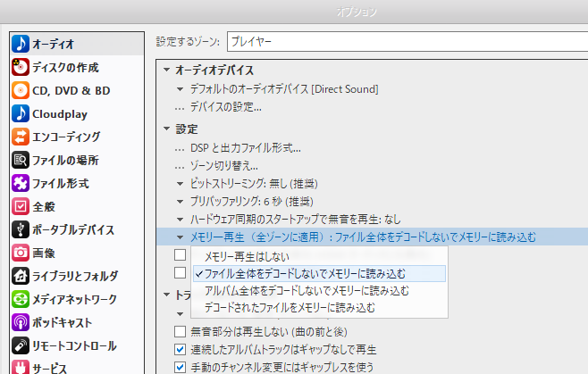
Task: Click the Cloudplay music note icon
Action: (x=21, y=113)
